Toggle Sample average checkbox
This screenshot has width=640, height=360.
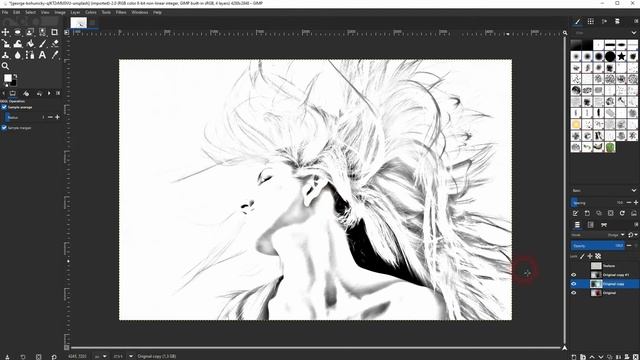(4, 107)
